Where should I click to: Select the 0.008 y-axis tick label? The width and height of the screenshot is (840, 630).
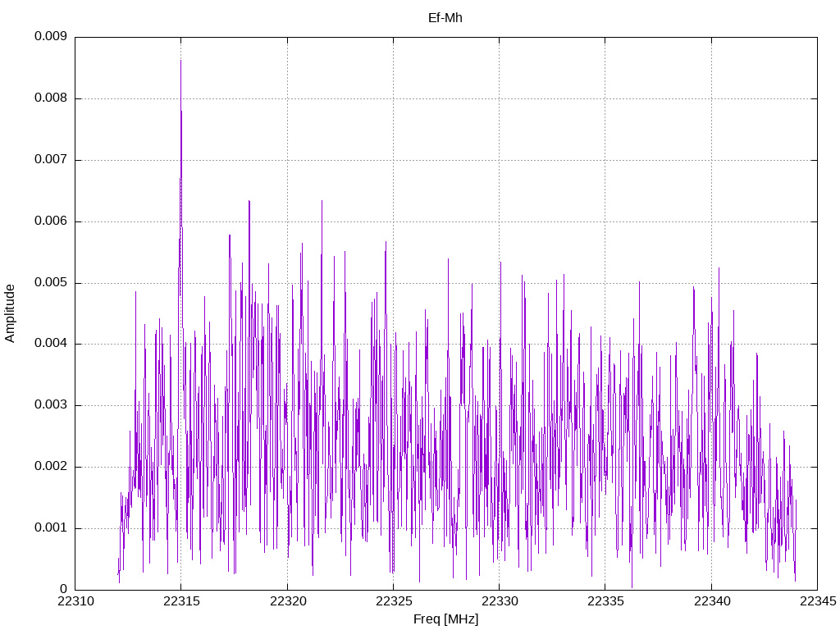coord(50,98)
